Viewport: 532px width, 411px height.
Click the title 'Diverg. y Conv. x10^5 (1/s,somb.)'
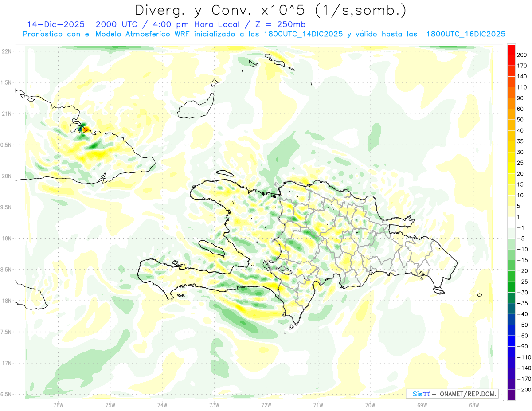coord(270,10)
